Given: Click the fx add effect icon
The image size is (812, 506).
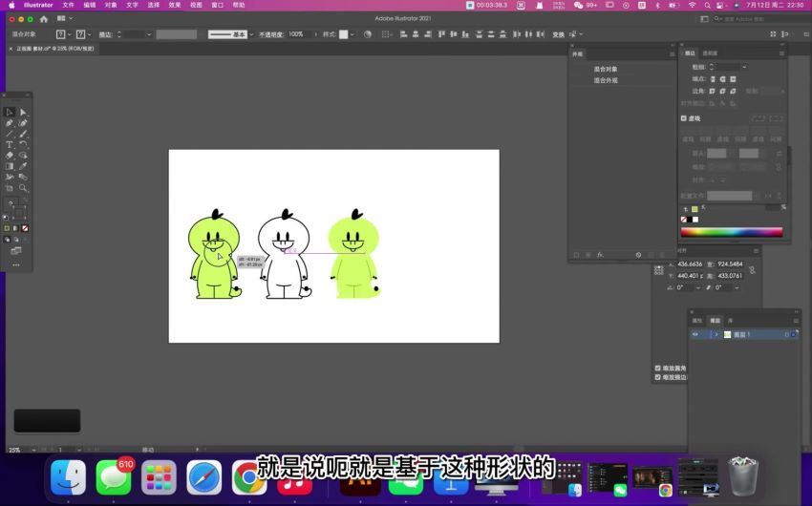Looking at the screenshot, I should (x=600, y=255).
